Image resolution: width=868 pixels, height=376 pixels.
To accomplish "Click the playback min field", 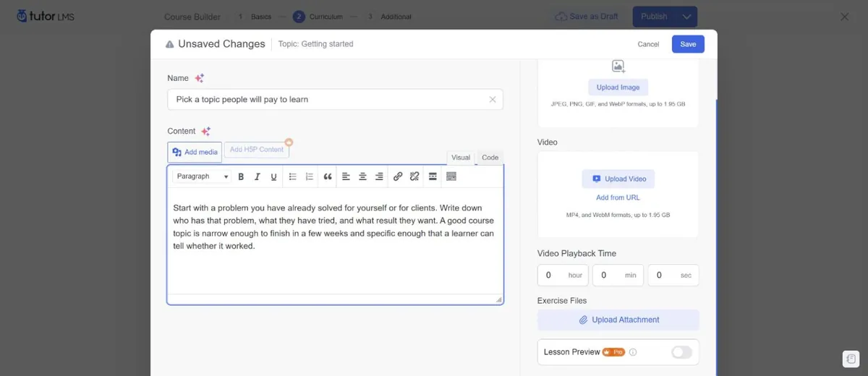I will 618,275.
